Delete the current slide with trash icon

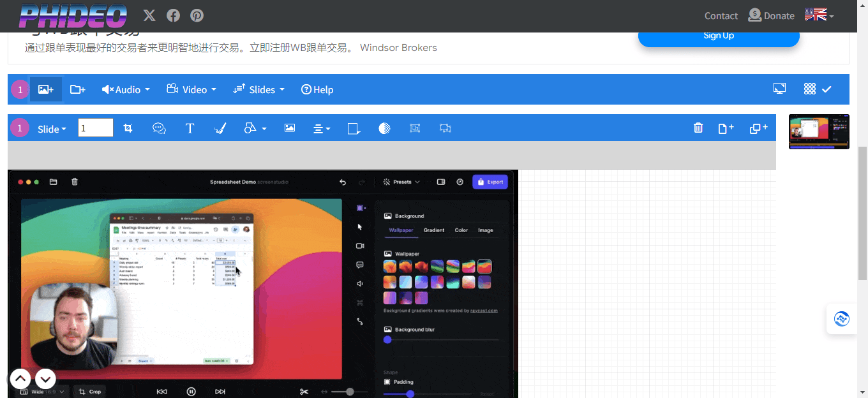[x=698, y=128]
